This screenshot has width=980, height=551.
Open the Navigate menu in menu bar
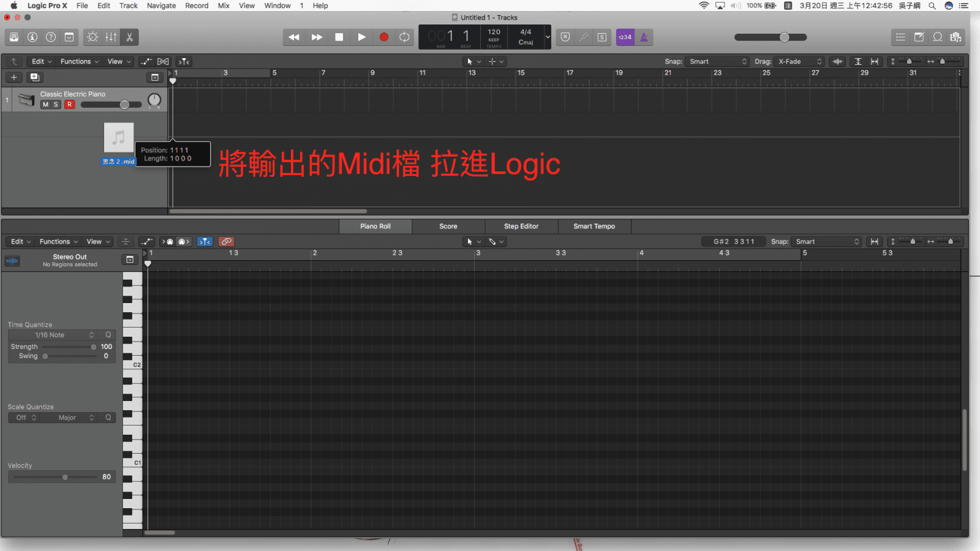(162, 6)
